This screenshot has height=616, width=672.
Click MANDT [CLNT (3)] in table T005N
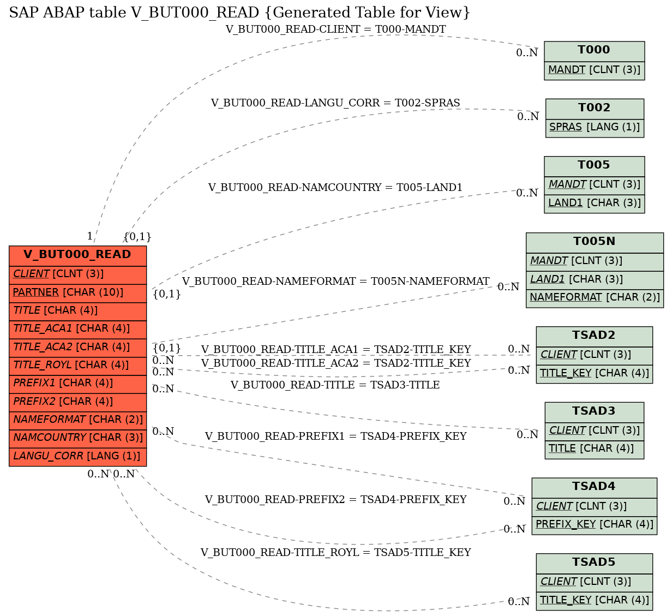tap(595, 261)
